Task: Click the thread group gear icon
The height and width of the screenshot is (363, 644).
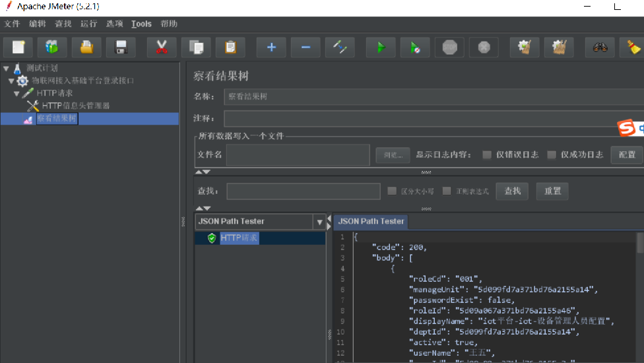Action: point(22,81)
